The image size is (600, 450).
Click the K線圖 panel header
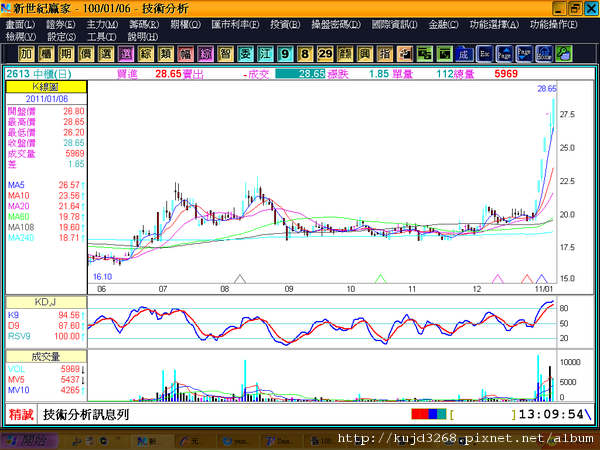tap(46, 87)
